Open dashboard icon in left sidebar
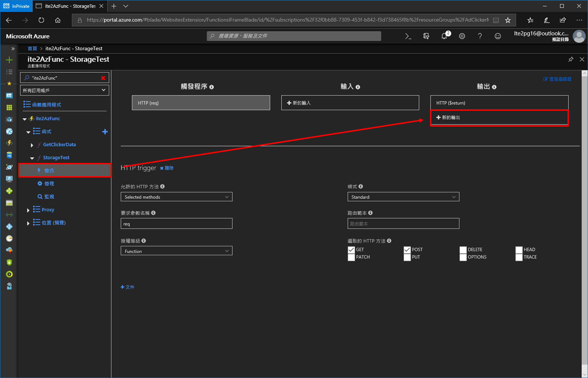 click(9, 96)
